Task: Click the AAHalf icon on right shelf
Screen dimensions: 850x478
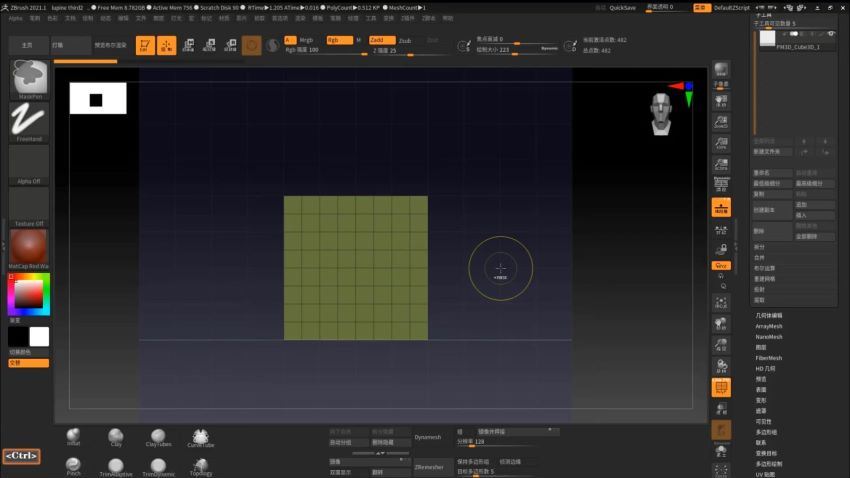Action: (x=721, y=164)
